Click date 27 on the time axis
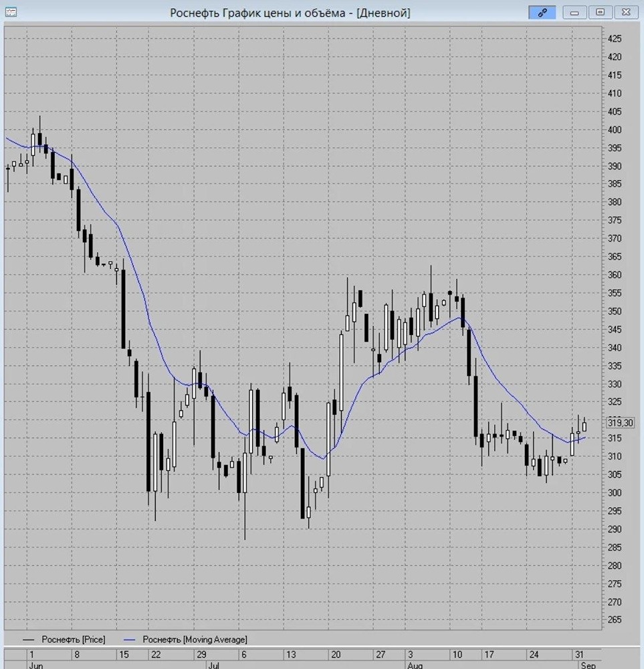The image size is (644, 669). tap(381, 654)
